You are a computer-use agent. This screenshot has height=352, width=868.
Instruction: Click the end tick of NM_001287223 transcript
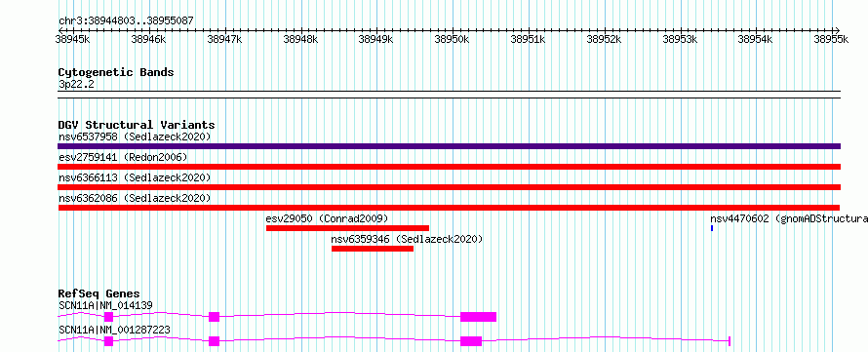pyautogui.click(x=730, y=341)
